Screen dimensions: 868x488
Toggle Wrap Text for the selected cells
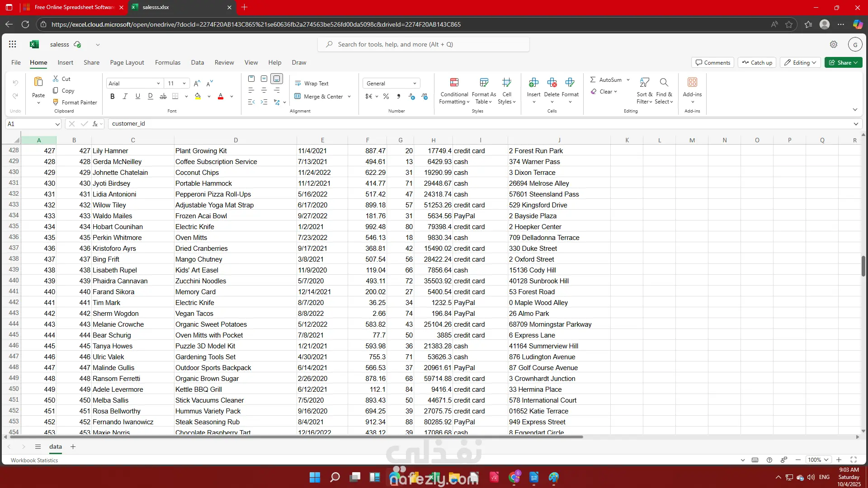[312, 84]
